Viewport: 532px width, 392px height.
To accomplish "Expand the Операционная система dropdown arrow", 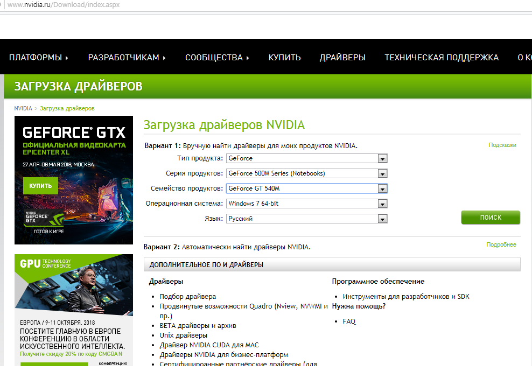I will [382, 204].
